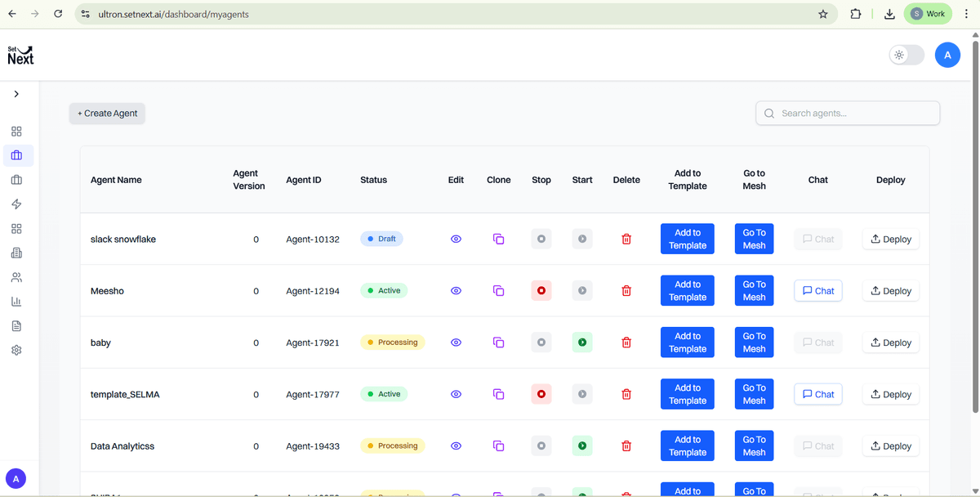View baby agent with eye icon

point(457,343)
